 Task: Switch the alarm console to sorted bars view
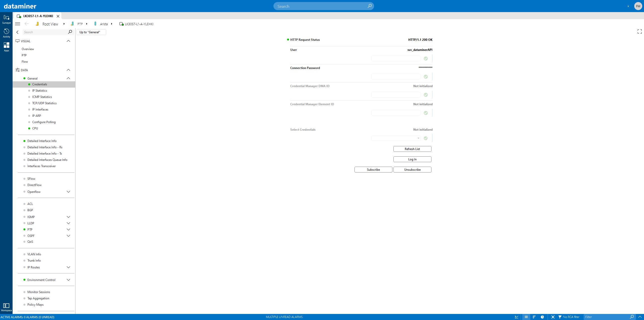click(x=534, y=317)
